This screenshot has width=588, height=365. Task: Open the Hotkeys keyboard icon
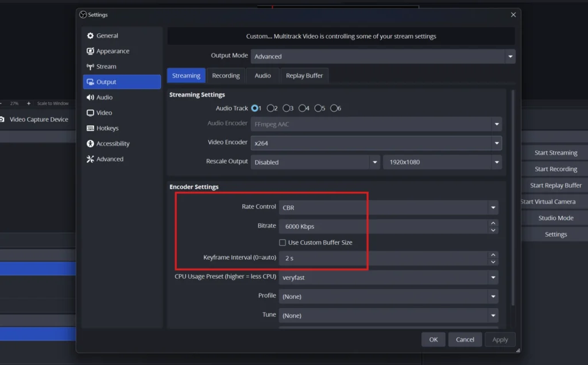click(90, 128)
